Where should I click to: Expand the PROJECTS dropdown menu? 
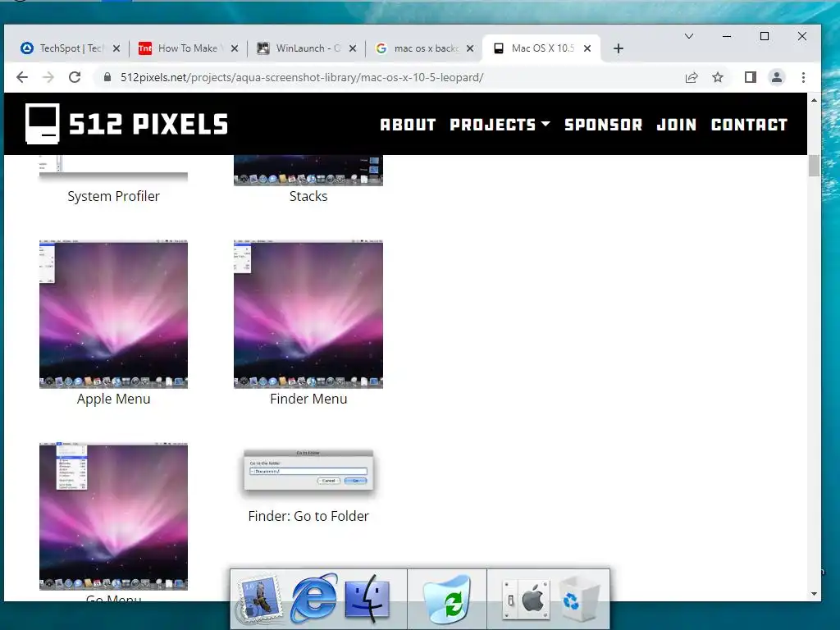tap(500, 125)
